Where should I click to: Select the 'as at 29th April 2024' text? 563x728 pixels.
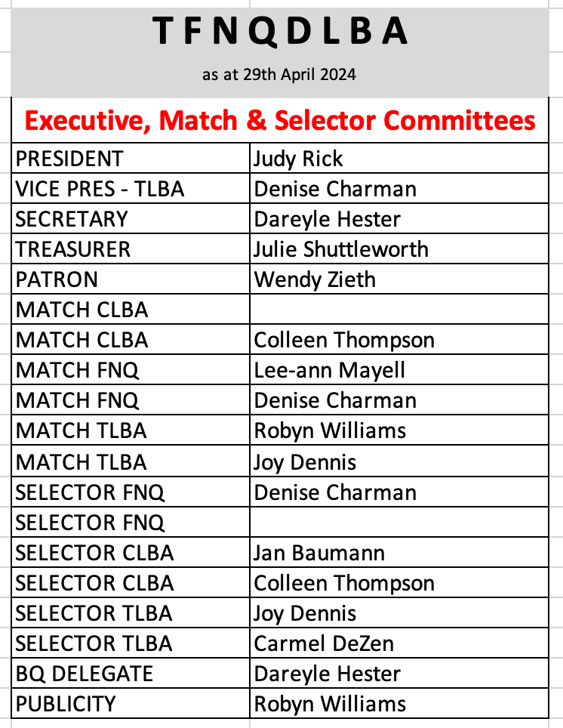point(279,75)
